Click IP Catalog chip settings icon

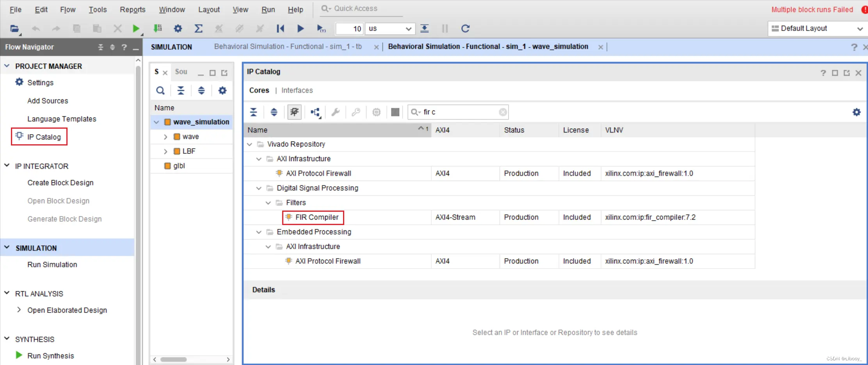(376, 112)
